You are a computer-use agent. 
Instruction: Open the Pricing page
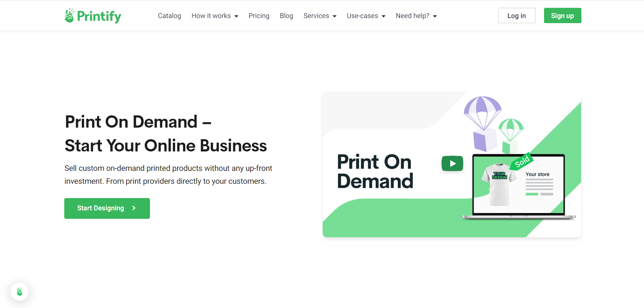259,16
